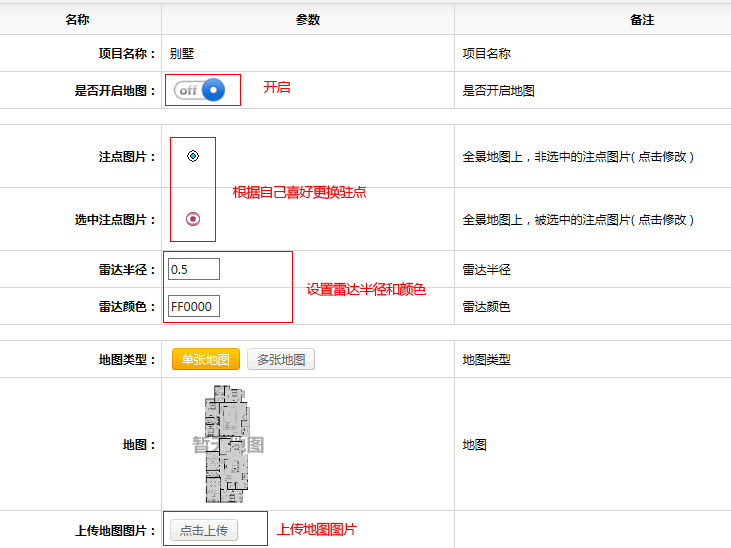Click the 雷达颜色 field containing FF0000
Image resolution: width=731 pixels, height=548 pixels.
click(x=194, y=307)
